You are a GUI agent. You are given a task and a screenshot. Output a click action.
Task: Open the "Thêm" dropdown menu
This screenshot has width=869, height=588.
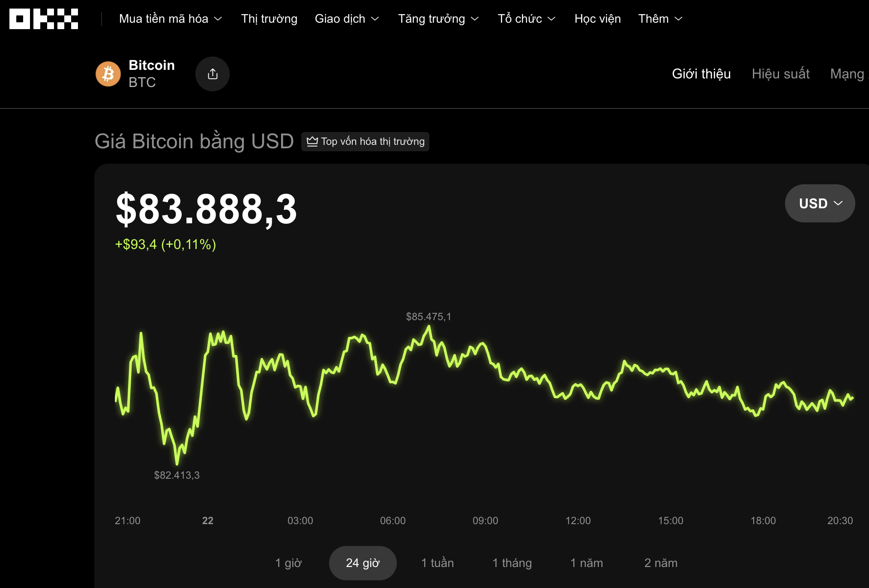pyautogui.click(x=660, y=19)
